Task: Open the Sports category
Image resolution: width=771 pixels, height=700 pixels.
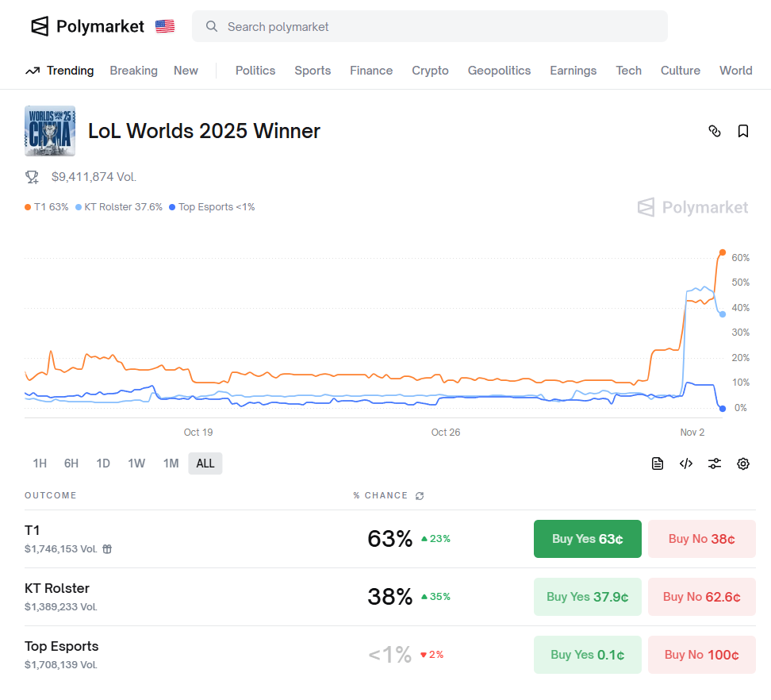Action: (313, 71)
